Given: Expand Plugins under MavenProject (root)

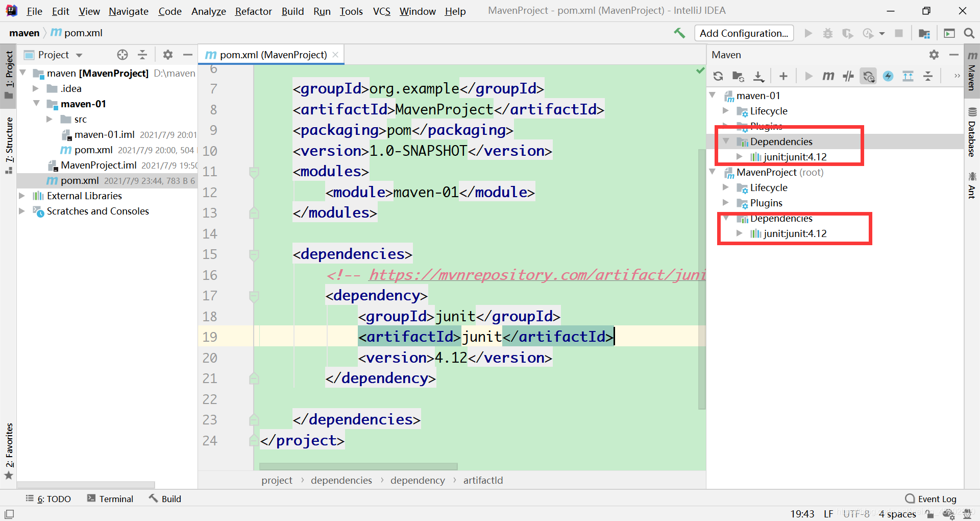Looking at the screenshot, I should click(725, 203).
